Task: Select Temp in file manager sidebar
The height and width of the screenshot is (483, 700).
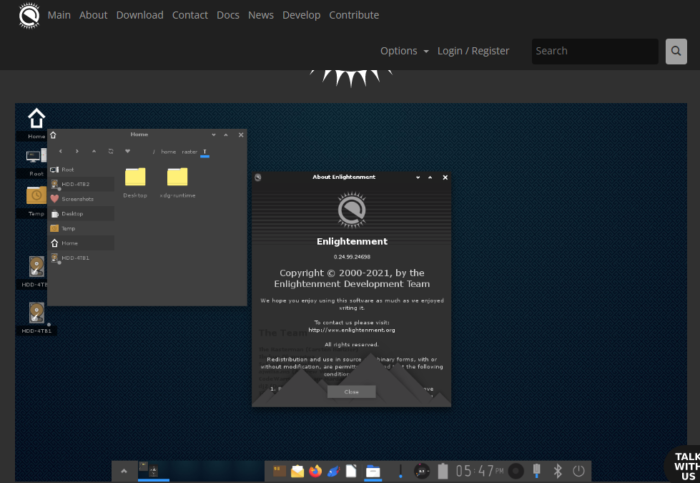Action: click(x=81, y=229)
